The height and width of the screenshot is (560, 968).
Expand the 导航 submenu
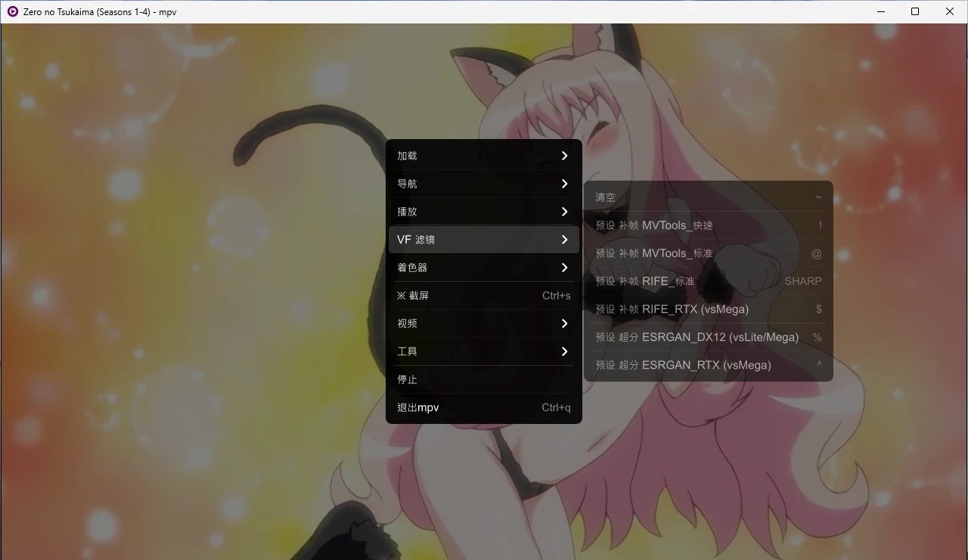pos(484,184)
